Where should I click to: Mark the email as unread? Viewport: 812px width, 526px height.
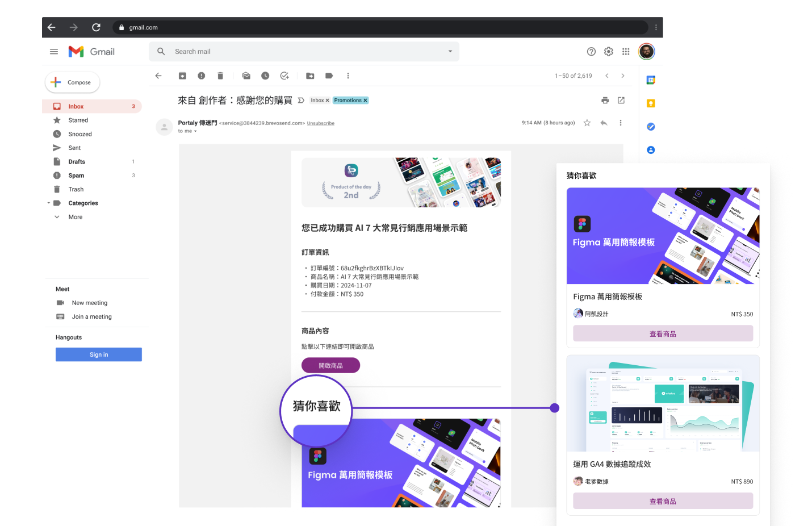tap(246, 76)
